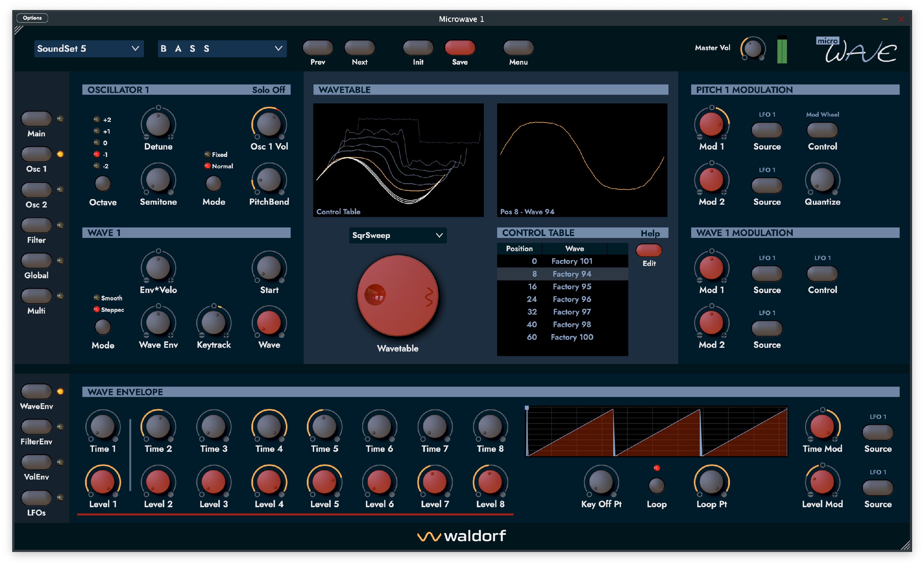Open the Mod Wheel Control selector
The height and width of the screenshot is (566, 924).
(x=822, y=130)
